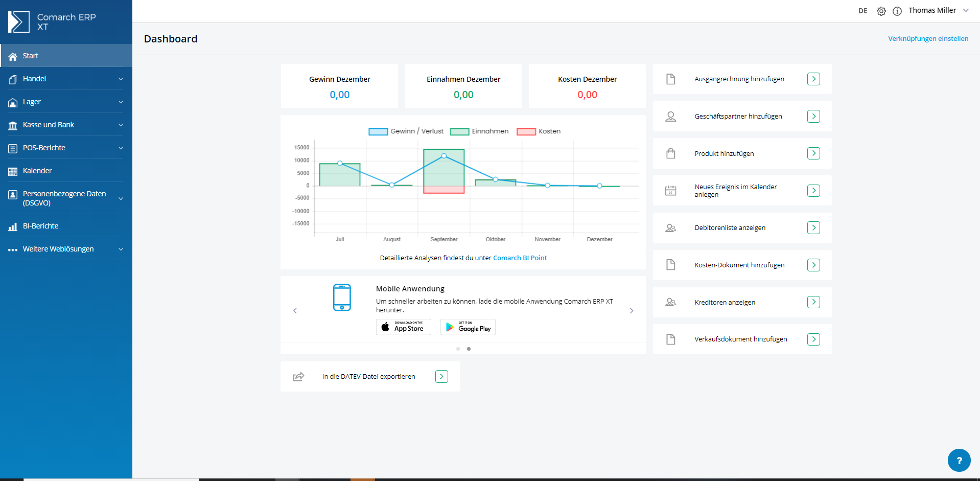Open the Comarch BI Point link

[x=520, y=258]
